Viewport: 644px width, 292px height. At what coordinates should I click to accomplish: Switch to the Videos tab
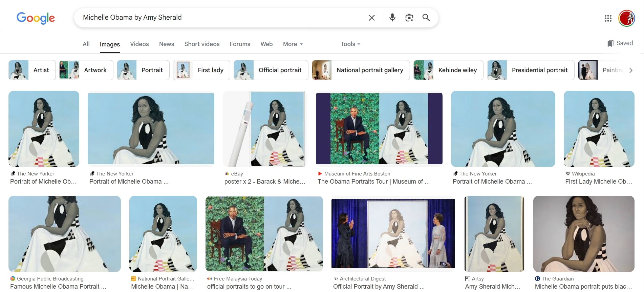tap(139, 44)
